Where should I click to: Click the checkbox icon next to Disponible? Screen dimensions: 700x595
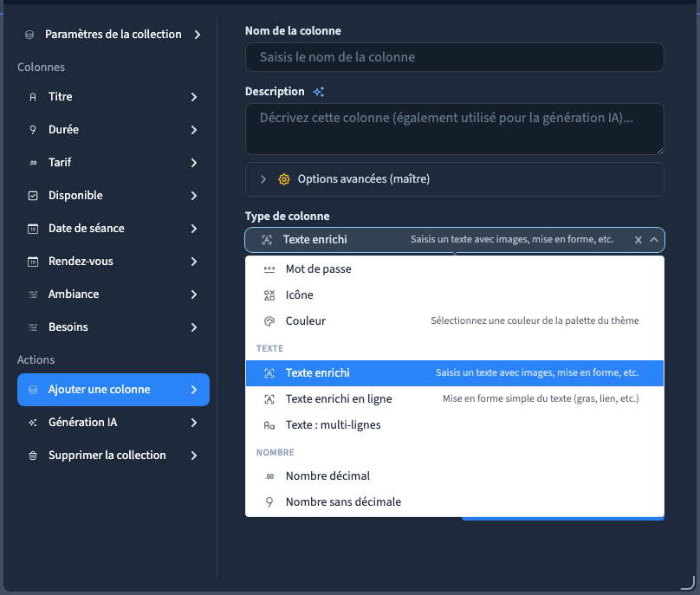(x=33, y=196)
